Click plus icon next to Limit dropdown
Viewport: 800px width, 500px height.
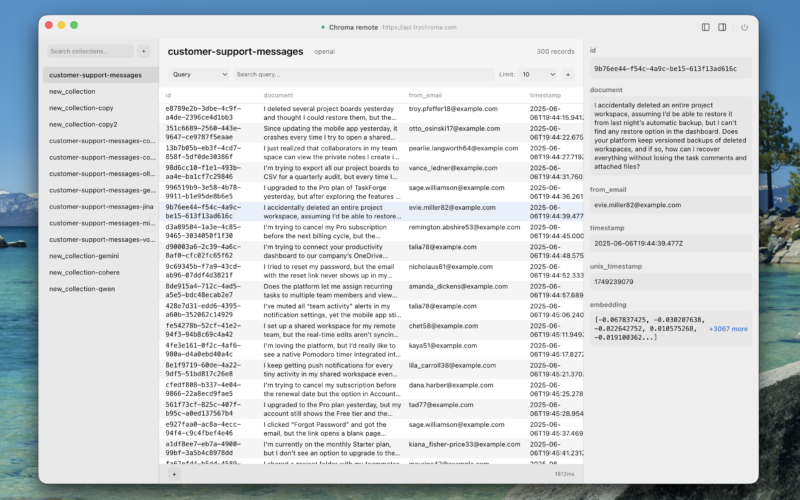[x=568, y=74]
